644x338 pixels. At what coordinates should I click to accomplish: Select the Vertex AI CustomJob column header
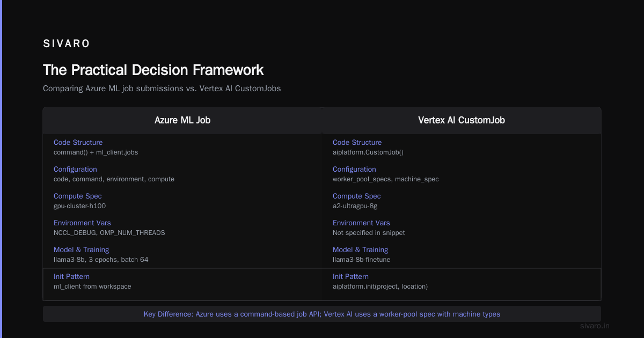[x=462, y=120]
